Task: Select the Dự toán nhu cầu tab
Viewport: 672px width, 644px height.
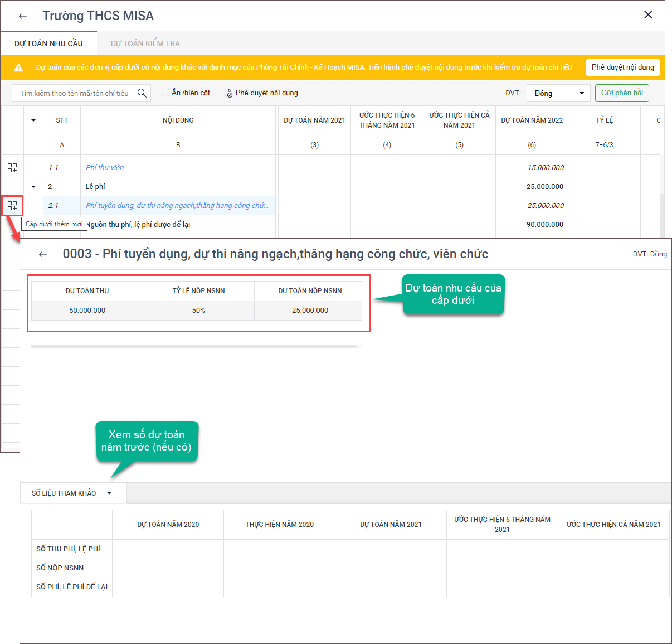Action: 48,43
